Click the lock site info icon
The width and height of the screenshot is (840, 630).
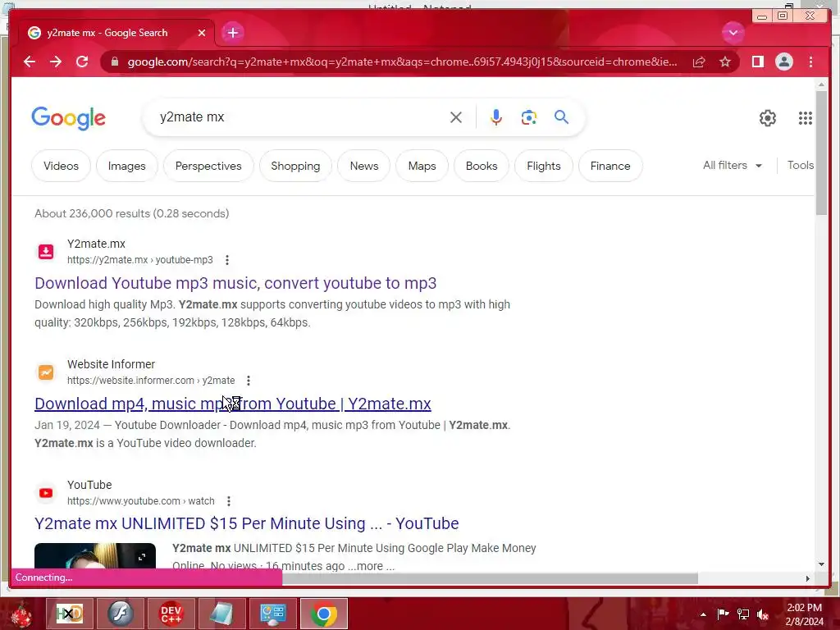point(114,62)
